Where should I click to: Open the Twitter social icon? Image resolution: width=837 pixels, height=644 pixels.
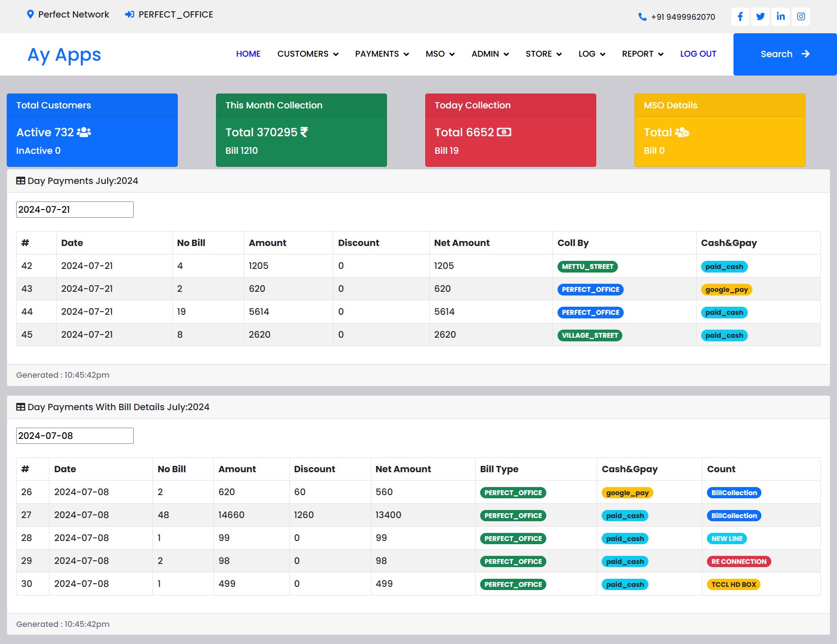760,17
